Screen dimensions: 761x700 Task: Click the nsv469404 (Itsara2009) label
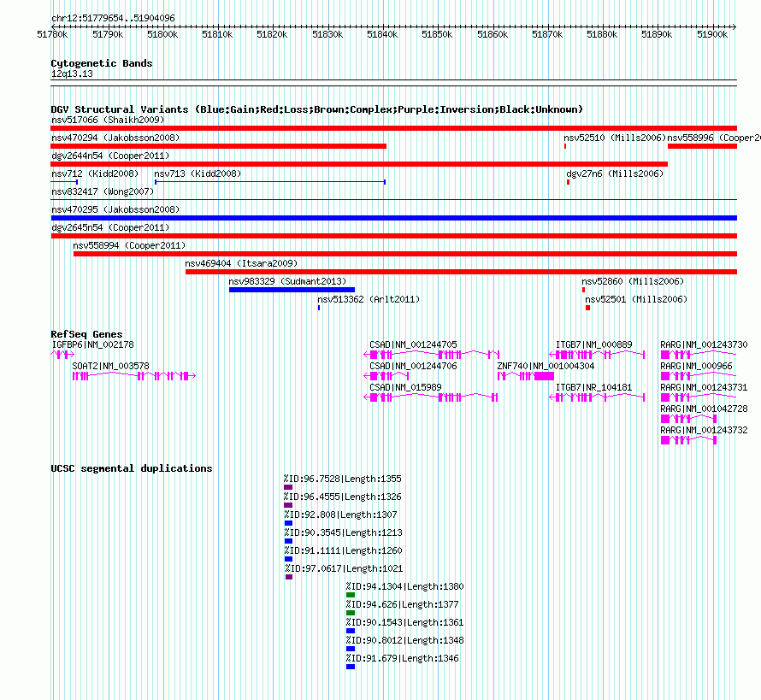[x=241, y=263]
